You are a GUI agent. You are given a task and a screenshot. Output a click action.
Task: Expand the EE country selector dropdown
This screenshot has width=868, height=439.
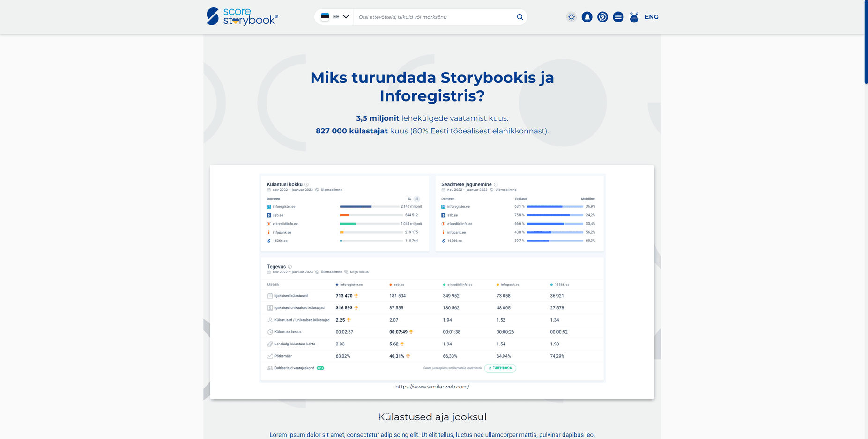346,17
